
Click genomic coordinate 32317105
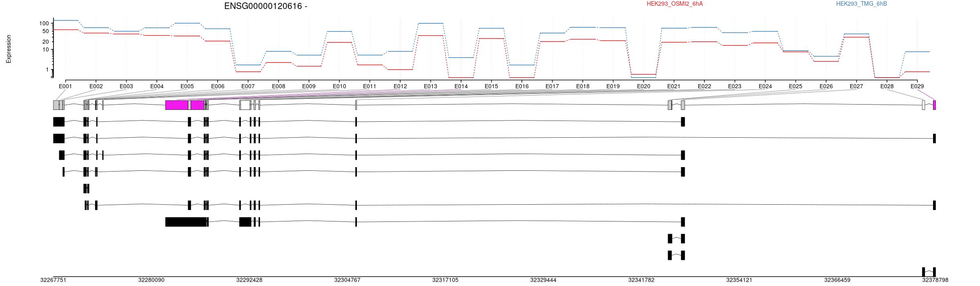tap(445, 280)
